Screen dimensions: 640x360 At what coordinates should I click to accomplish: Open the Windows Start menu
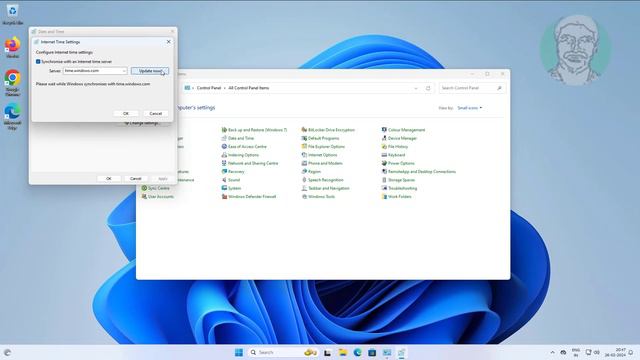pos(239,352)
